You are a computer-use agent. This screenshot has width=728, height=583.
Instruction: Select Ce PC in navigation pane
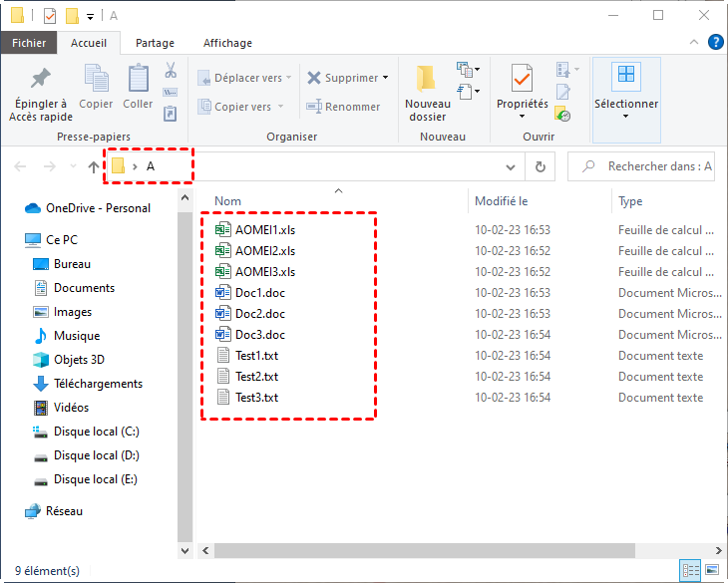point(51,240)
